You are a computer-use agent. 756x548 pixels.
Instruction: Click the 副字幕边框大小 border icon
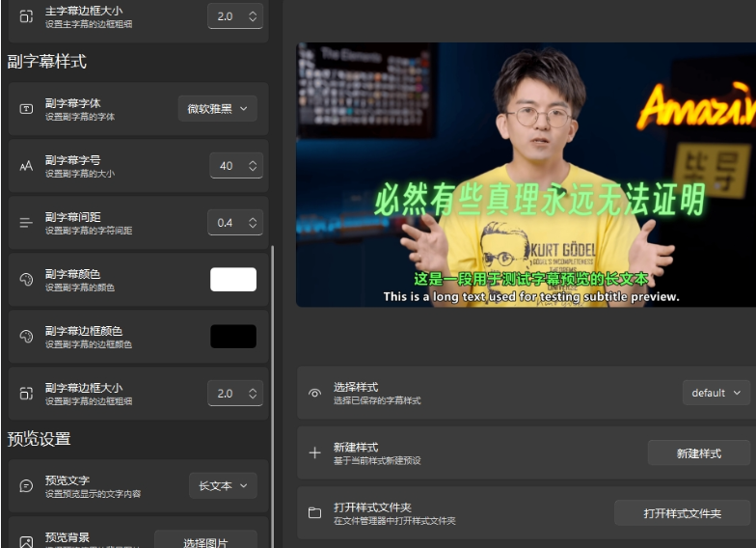pyautogui.click(x=26, y=394)
